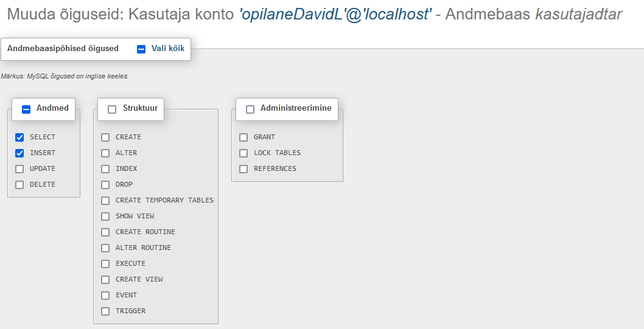Enable CREATE TEMPORARY TABLES privilege

click(105, 201)
